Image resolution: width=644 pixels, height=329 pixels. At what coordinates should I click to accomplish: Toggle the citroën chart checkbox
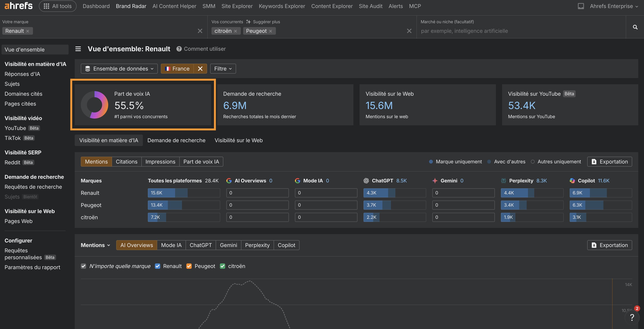[x=223, y=266]
